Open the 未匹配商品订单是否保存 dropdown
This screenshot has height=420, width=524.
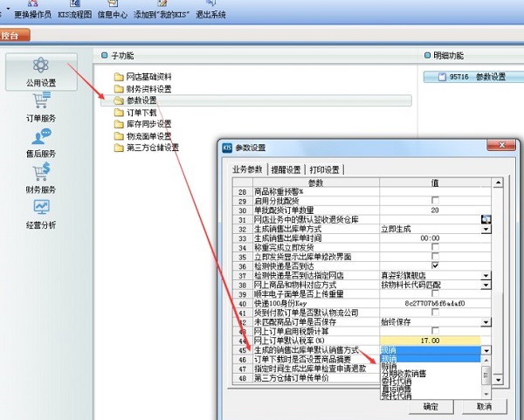[x=486, y=320]
